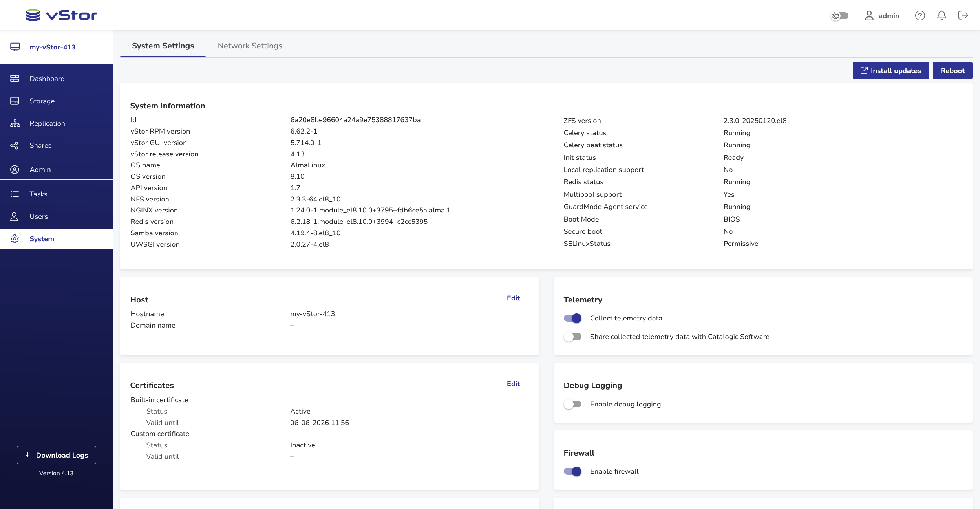Switch to the Network Settings tab
The height and width of the screenshot is (509, 980).
point(250,46)
